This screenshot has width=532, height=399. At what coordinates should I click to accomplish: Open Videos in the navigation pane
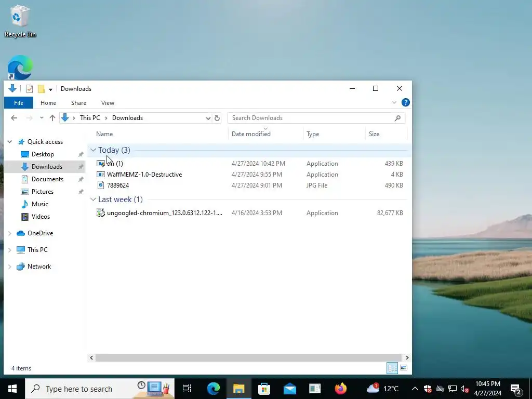point(41,217)
